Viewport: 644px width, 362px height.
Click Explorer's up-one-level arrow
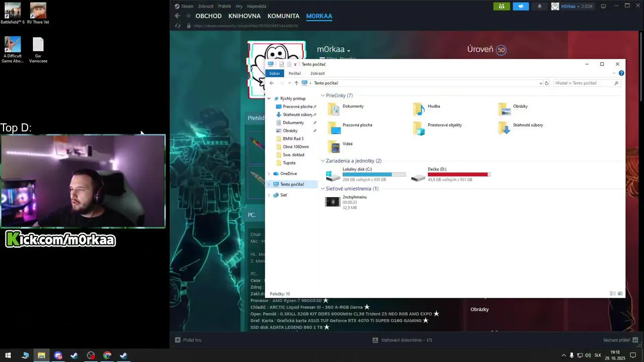tap(296, 83)
